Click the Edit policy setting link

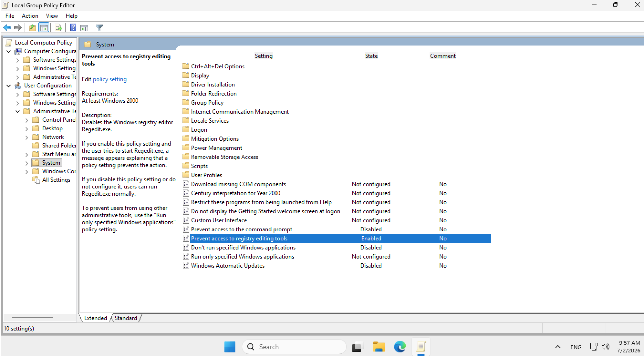[110, 79]
